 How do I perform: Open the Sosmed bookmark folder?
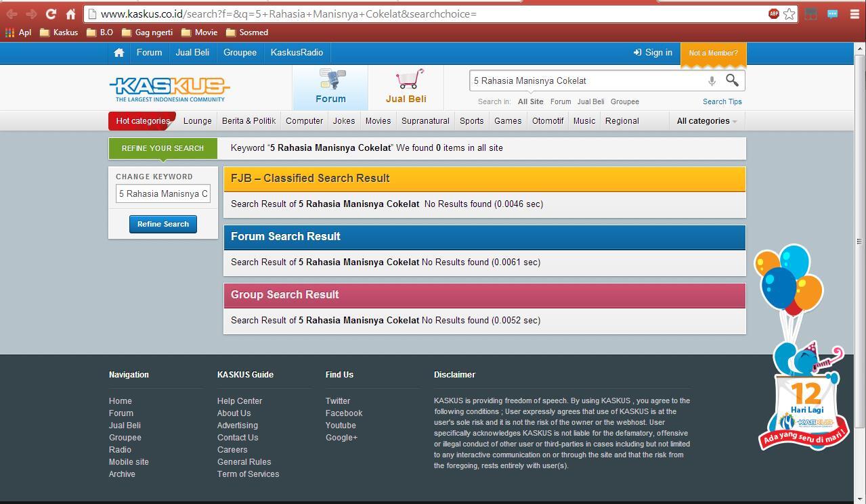coord(247,32)
